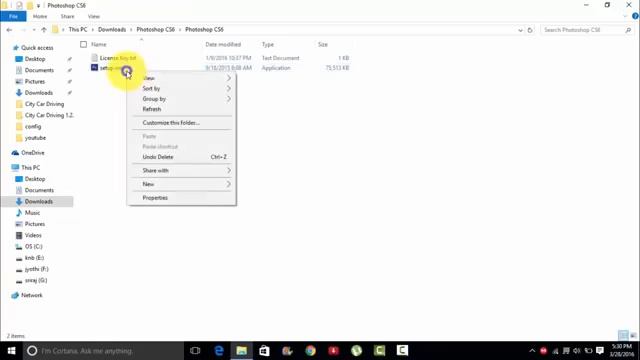Image resolution: width=640 pixels, height=360 pixels.
Task: Select the License Key text file icon
Action: [94, 58]
